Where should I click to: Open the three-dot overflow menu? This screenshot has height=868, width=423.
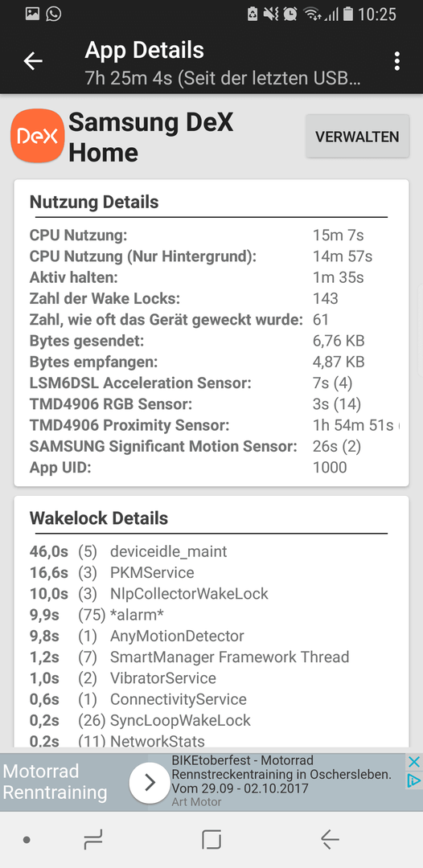pos(397,61)
